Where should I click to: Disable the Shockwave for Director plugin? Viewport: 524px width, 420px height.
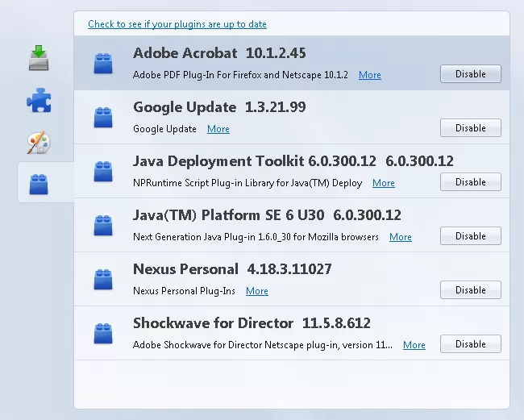pyautogui.click(x=470, y=344)
